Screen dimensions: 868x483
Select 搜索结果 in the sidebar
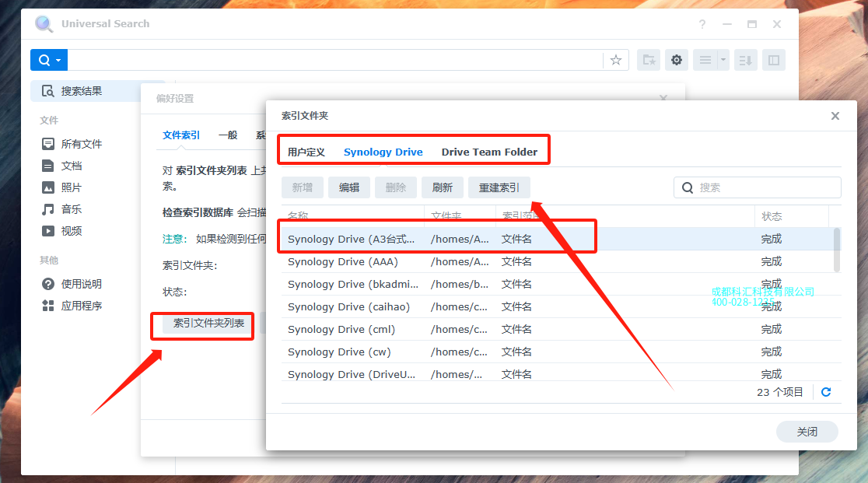(x=86, y=91)
